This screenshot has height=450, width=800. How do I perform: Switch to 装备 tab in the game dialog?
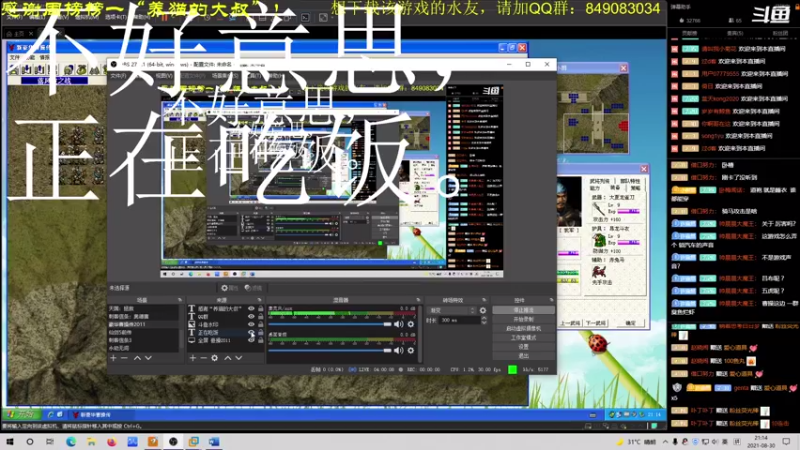coord(615,188)
